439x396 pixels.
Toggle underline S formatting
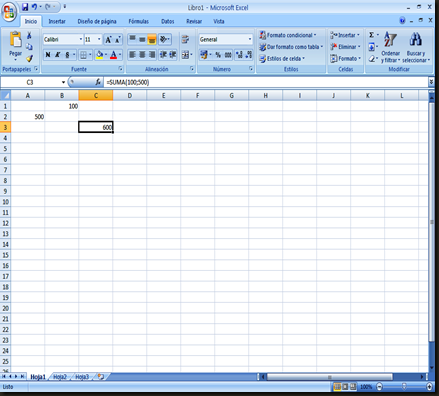67,55
